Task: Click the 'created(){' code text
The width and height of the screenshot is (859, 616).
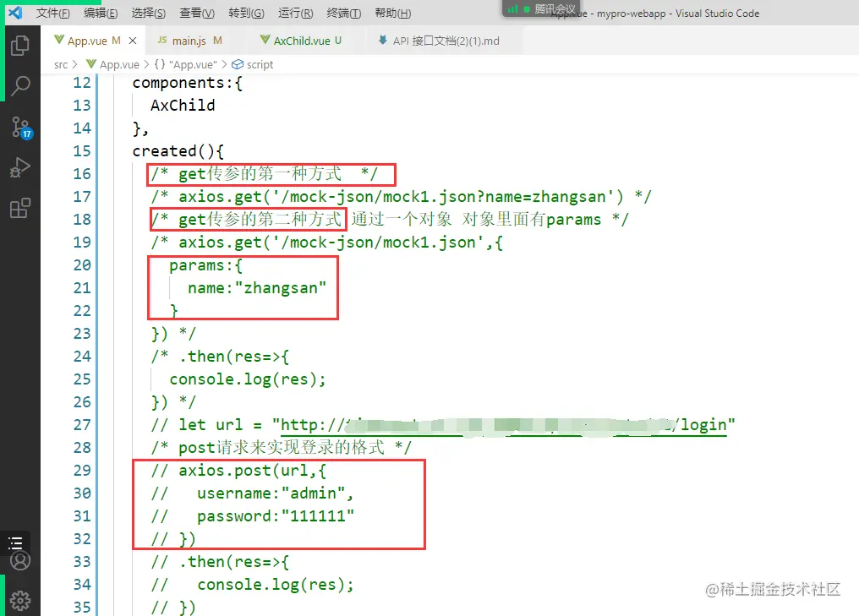Action: [178, 151]
